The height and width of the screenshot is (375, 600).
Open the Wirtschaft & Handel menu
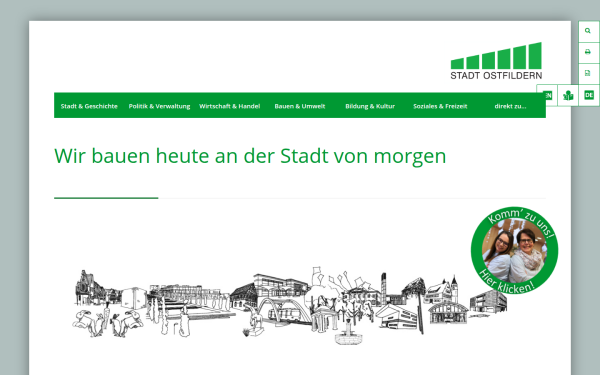pyautogui.click(x=230, y=106)
